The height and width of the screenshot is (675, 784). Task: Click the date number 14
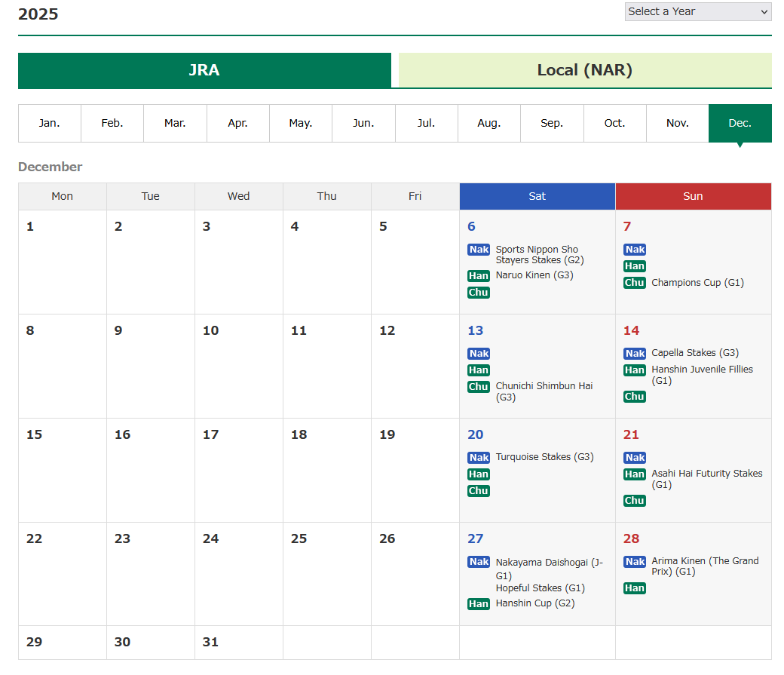click(x=631, y=331)
